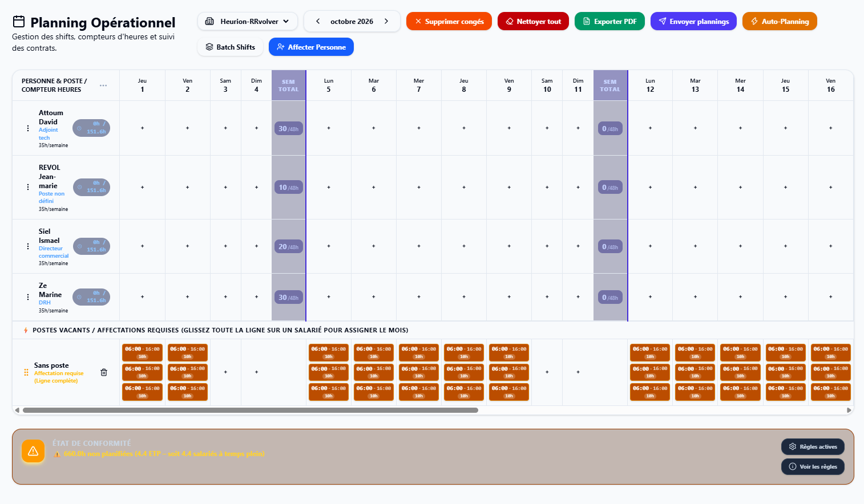Click the left arrow of the horizontal scrollbar
Viewport: 864px width, 504px height.
click(x=17, y=410)
